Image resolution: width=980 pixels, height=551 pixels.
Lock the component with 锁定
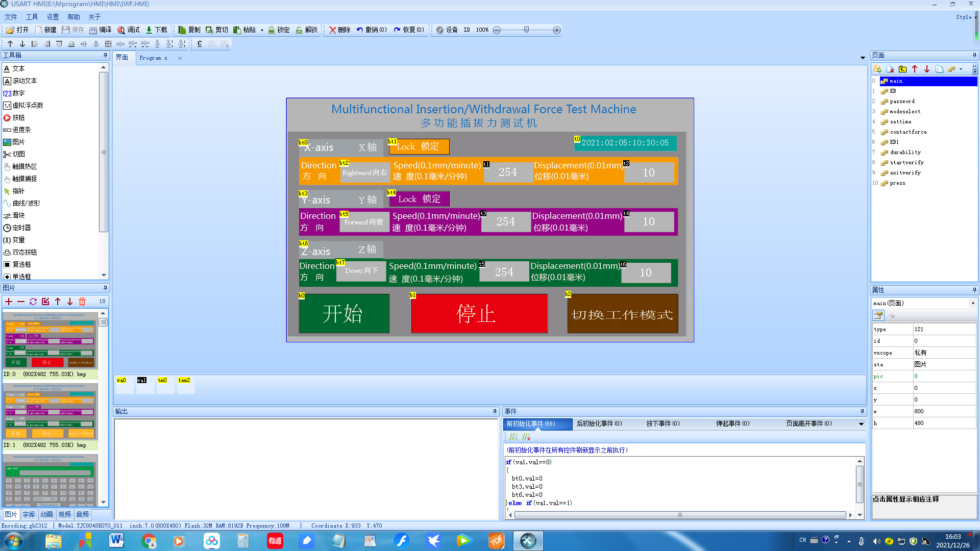279,30
